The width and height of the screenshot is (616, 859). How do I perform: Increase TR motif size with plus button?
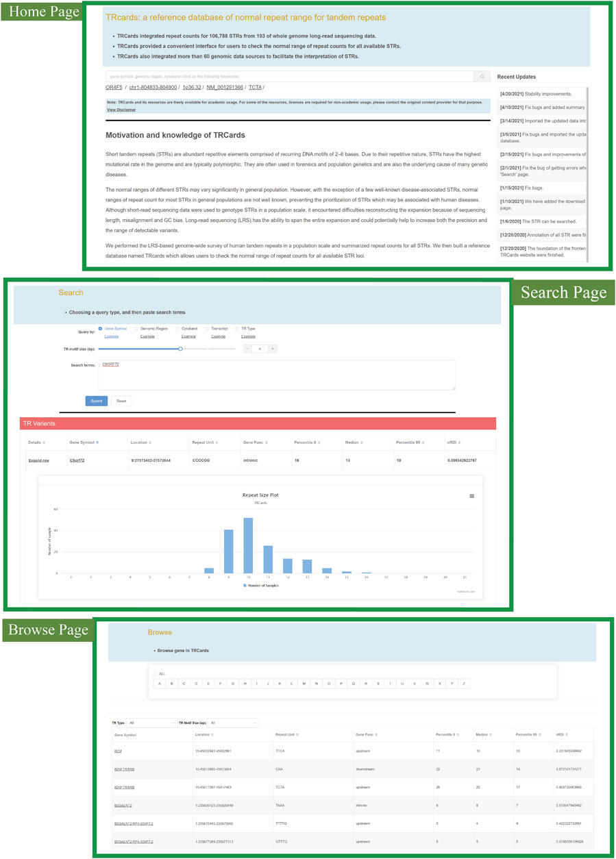click(x=272, y=349)
